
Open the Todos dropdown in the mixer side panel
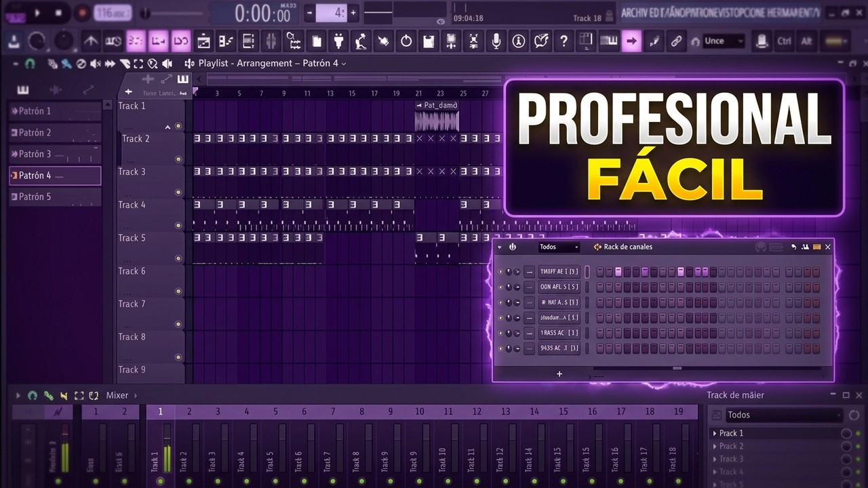[x=784, y=415]
